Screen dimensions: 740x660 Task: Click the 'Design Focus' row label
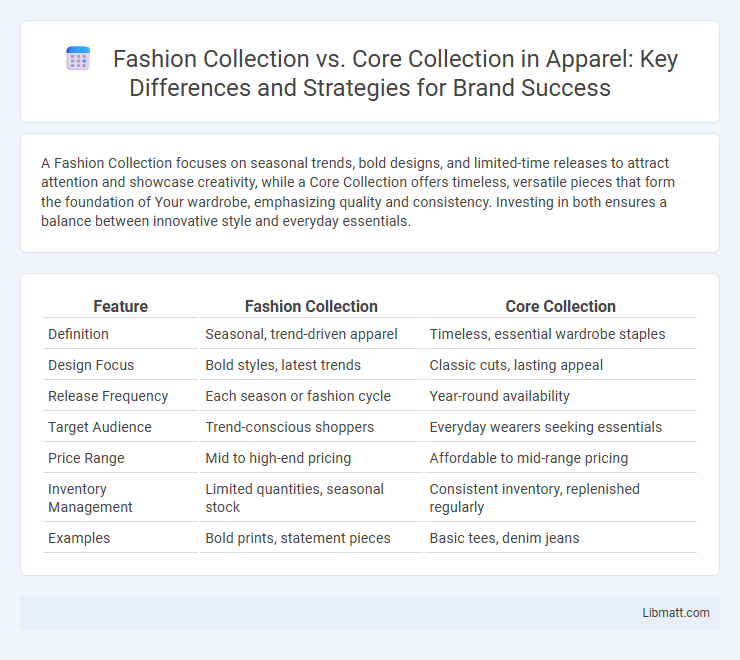[91, 365]
